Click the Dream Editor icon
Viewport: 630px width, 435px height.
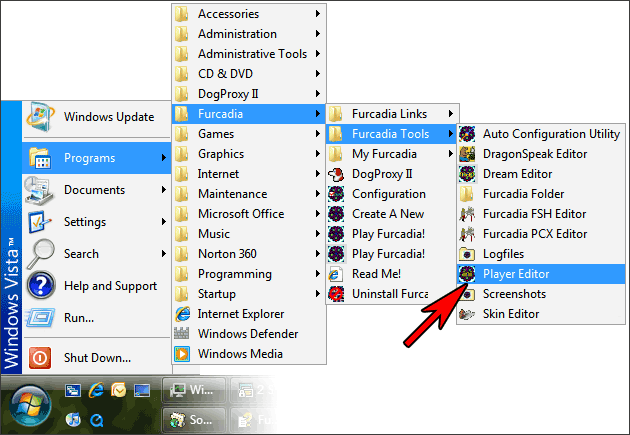pos(467,174)
